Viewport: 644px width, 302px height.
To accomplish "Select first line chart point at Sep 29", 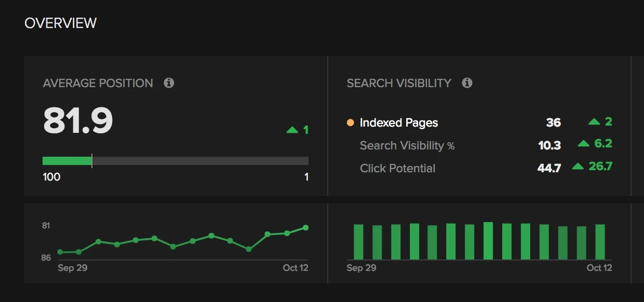I will click(60, 252).
